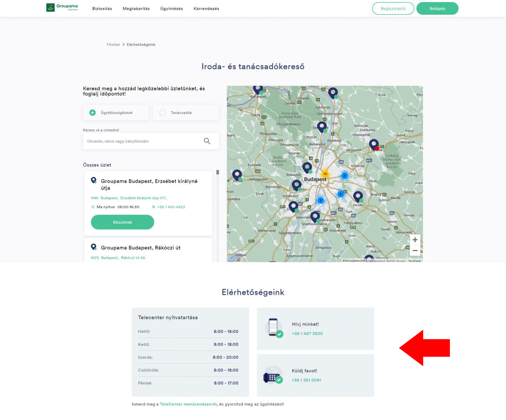This screenshot has height=420, width=506.
Task: Open the Ügyintézés menu
Action: click(171, 9)
